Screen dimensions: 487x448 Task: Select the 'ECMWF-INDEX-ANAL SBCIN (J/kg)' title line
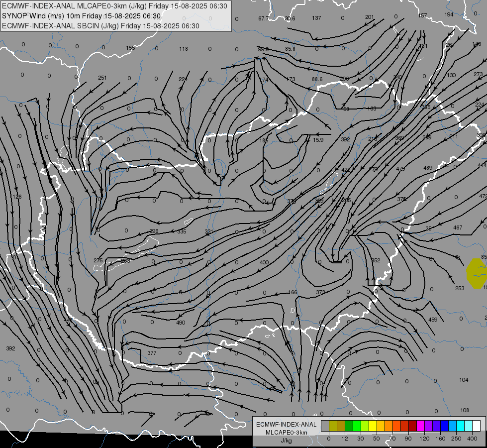100,26
